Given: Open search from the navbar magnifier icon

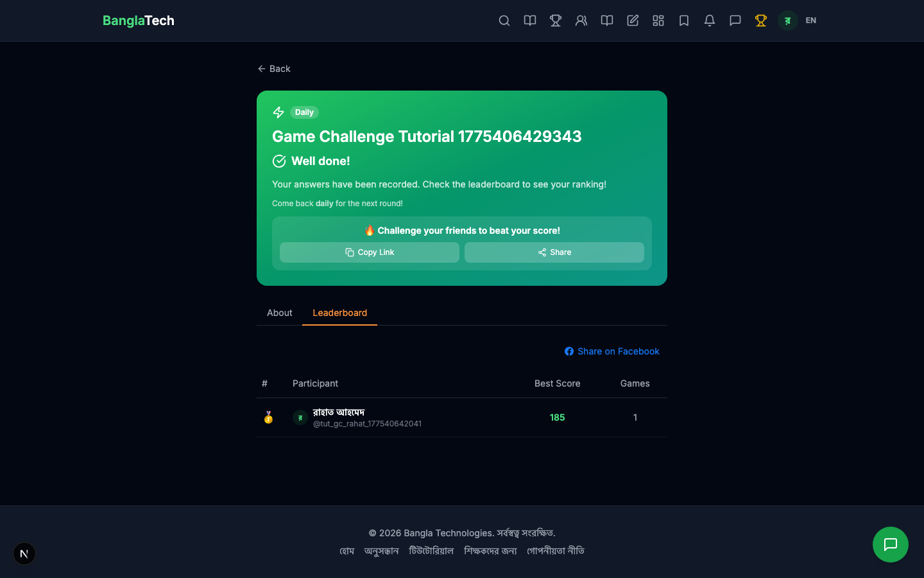Looking at the screenshot, I should pos(504,21).
